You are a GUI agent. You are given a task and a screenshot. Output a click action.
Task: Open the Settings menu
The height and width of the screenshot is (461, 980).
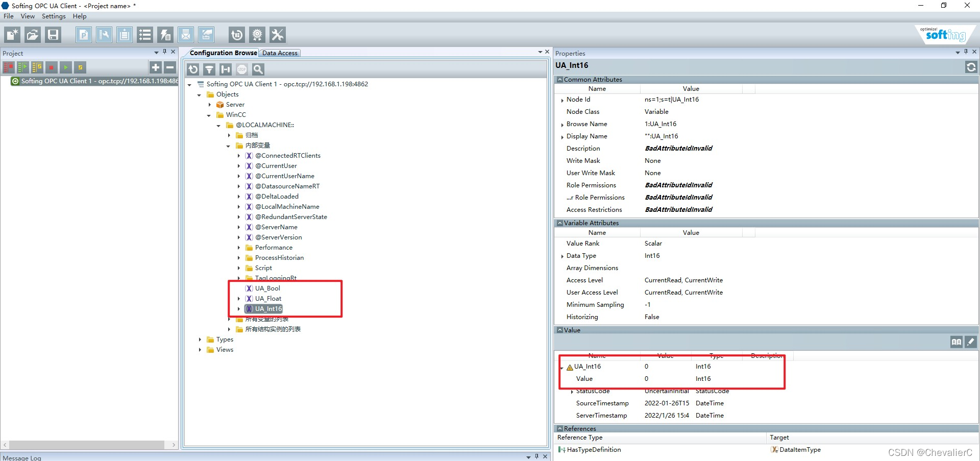point(54,16)
